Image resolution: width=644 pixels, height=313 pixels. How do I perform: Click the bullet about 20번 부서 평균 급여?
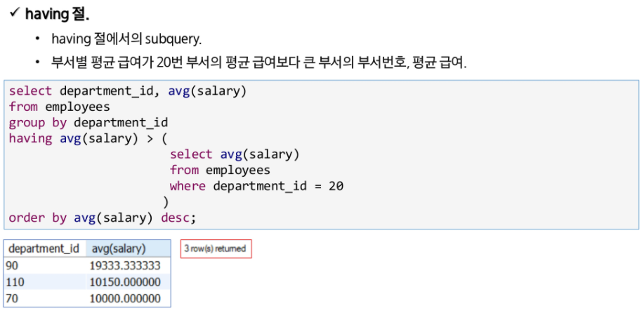[x=259, y=64]
